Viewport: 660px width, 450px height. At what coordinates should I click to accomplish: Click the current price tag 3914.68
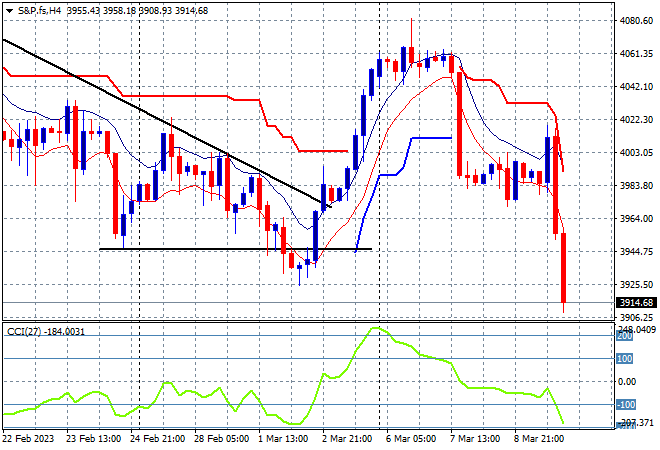pyautogui.click(x=636, y=303)
